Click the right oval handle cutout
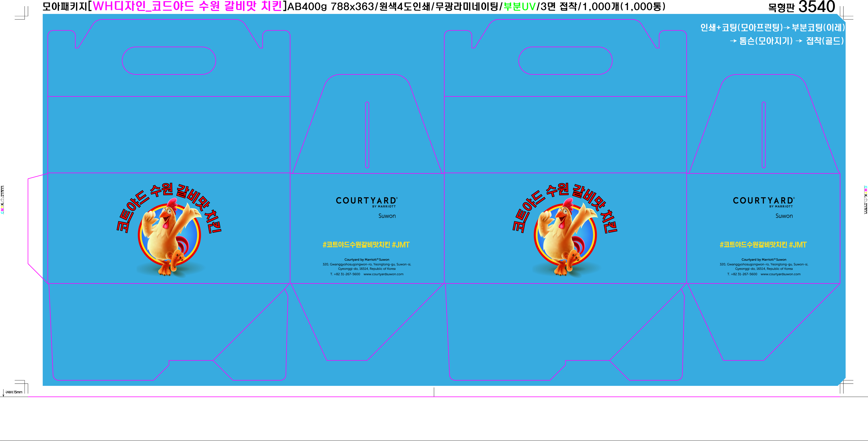 [565, 61]
